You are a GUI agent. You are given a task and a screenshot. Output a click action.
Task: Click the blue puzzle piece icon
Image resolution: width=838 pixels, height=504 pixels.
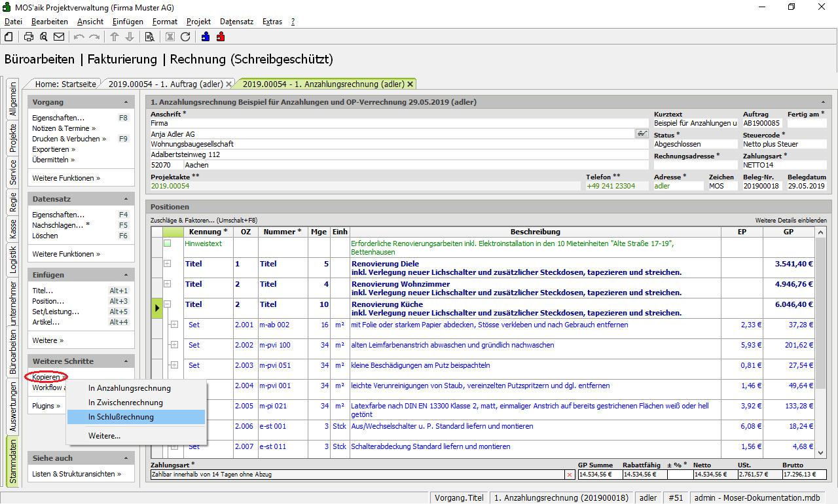pos(206,37)
